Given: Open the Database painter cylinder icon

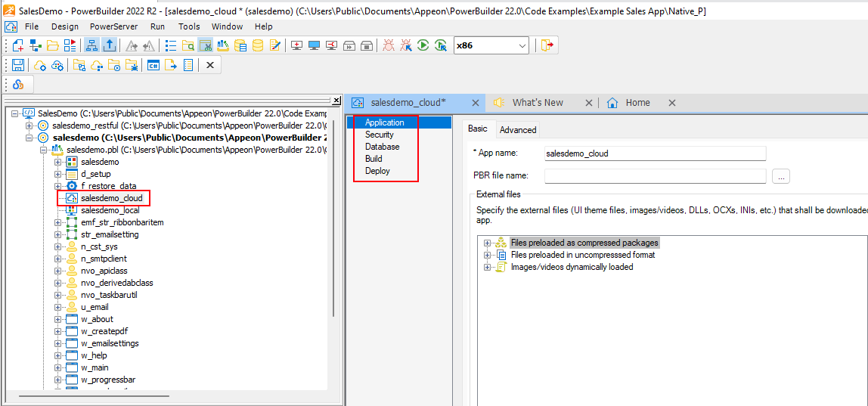Looking at the screenshot, I should [x=257, y=45].
